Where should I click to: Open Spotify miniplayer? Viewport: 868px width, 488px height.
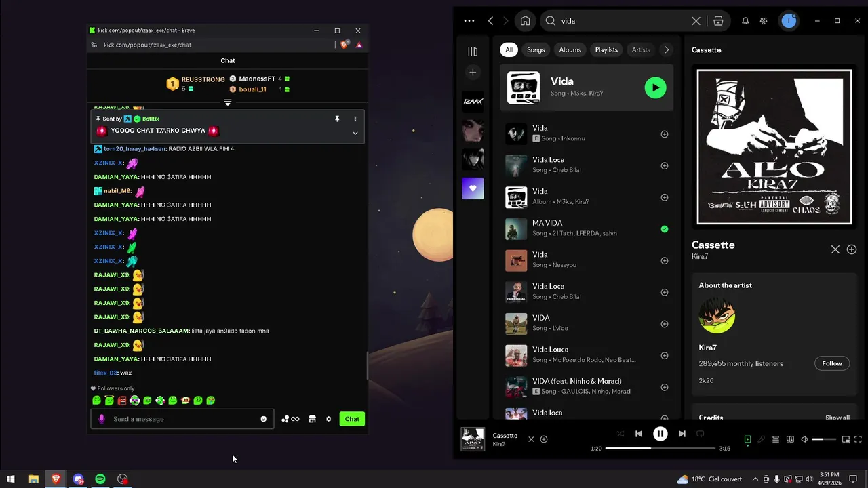tap(846, 439)
